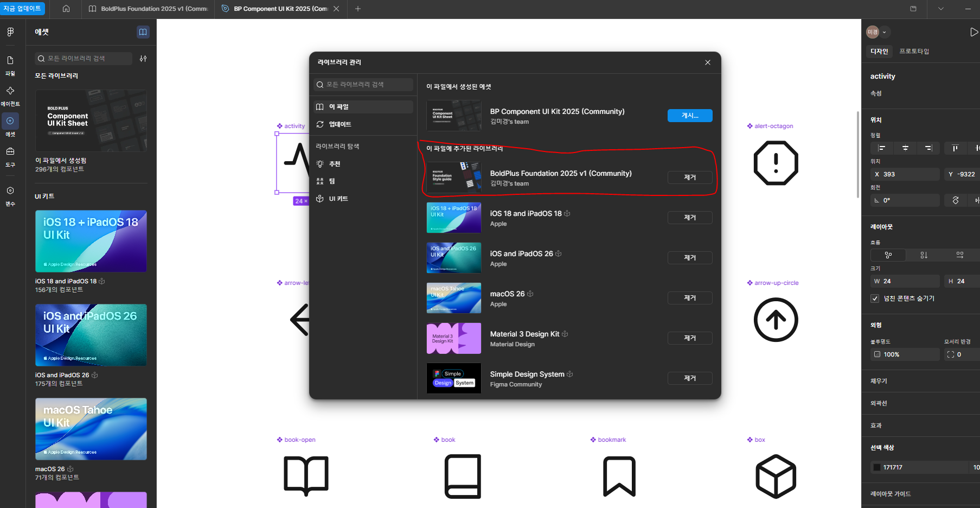
Task: Switch to 프로토타입 tab
Action: pos(914,51)
